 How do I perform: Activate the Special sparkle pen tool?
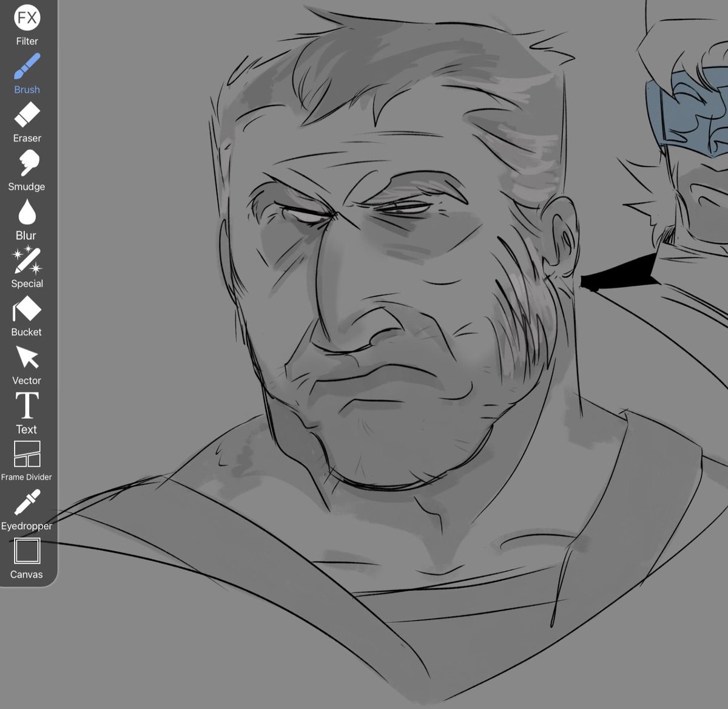pyautogui.click(x=27, y=268)
